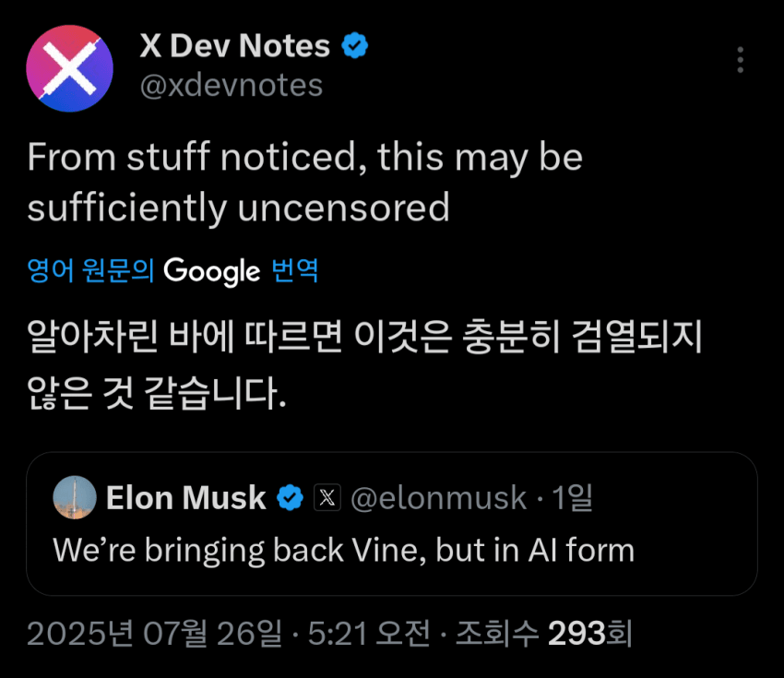This screenshot has height=678, width=784.
Task: Click Elon Musk's blue verified checkmark
Action: pos(291,497)
